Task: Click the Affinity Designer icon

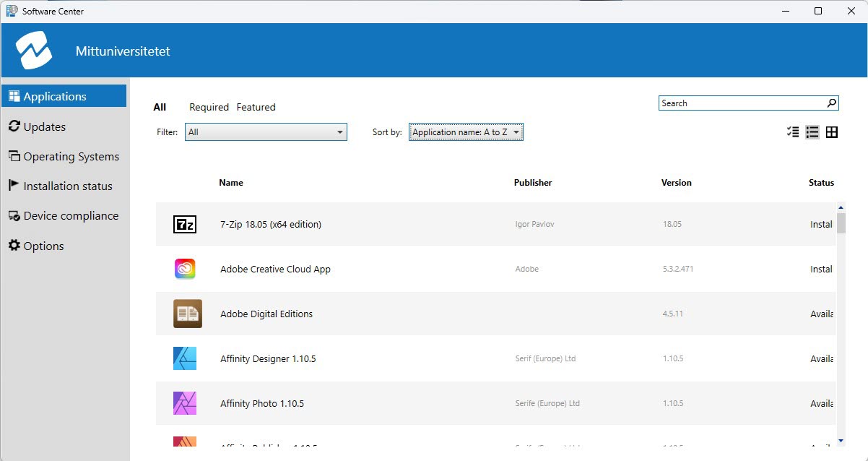Action: coord(185,358)
